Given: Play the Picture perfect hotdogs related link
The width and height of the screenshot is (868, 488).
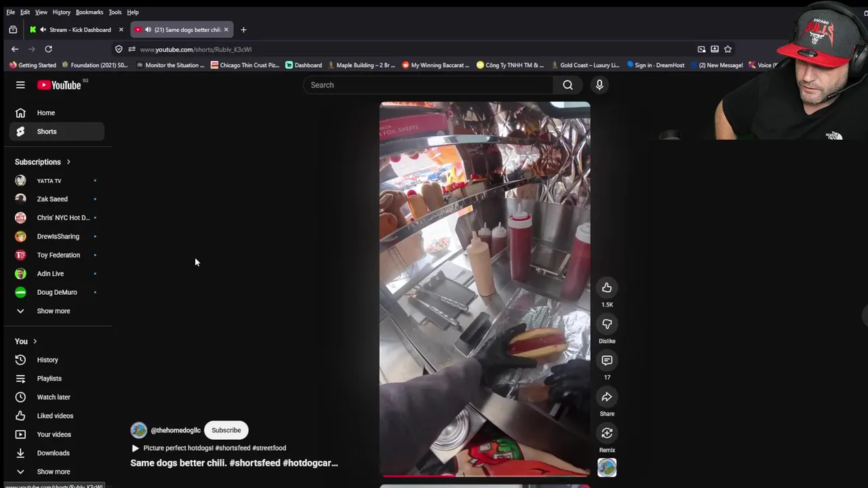Looking at the screenshot, I should 208,448.
